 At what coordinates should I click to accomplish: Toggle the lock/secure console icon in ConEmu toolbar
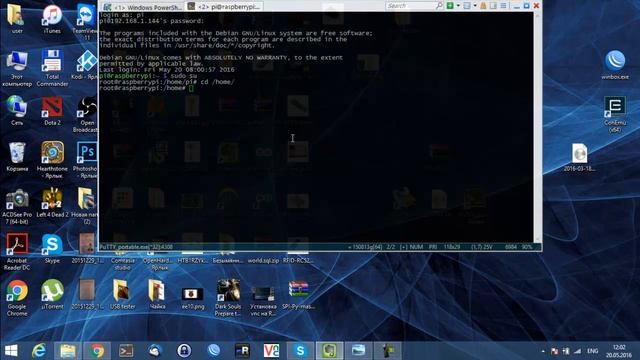coord(484,6)
